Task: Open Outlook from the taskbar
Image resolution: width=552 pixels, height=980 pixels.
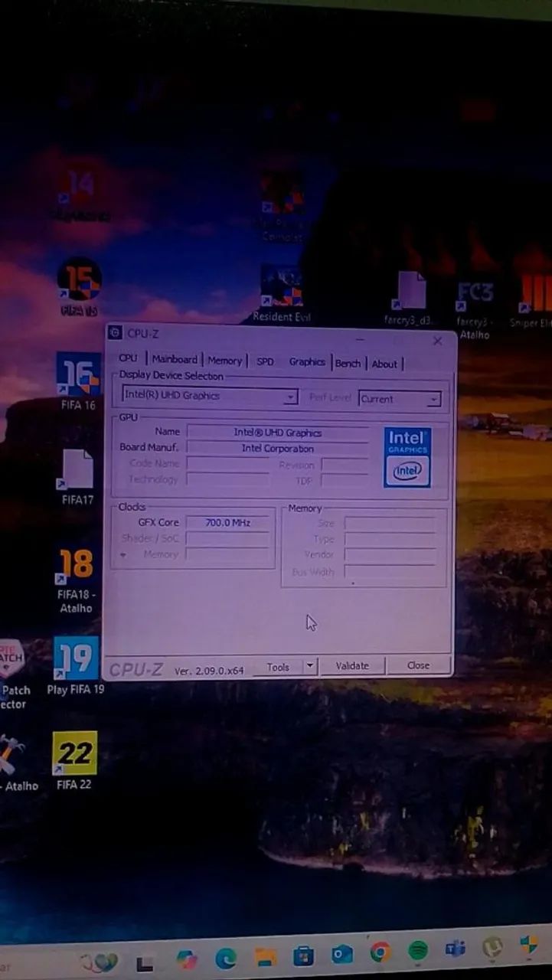Action: [x=341, y=954]
